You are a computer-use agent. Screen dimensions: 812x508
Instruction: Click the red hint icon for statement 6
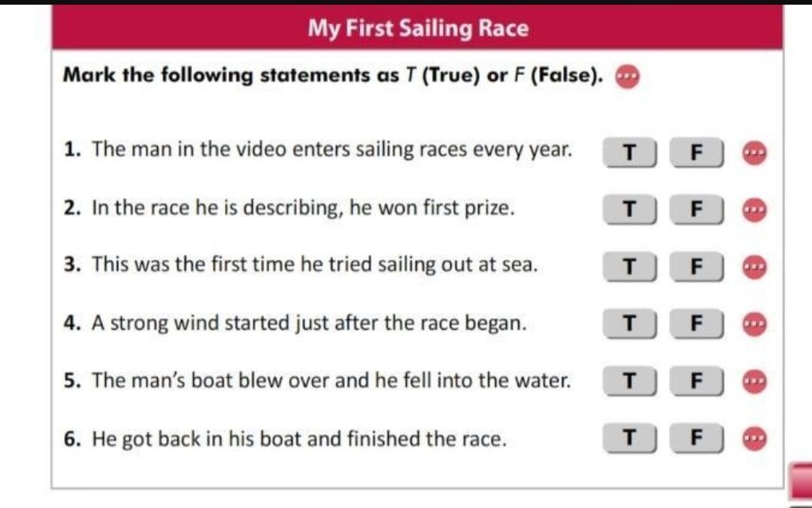coord(753,438)
